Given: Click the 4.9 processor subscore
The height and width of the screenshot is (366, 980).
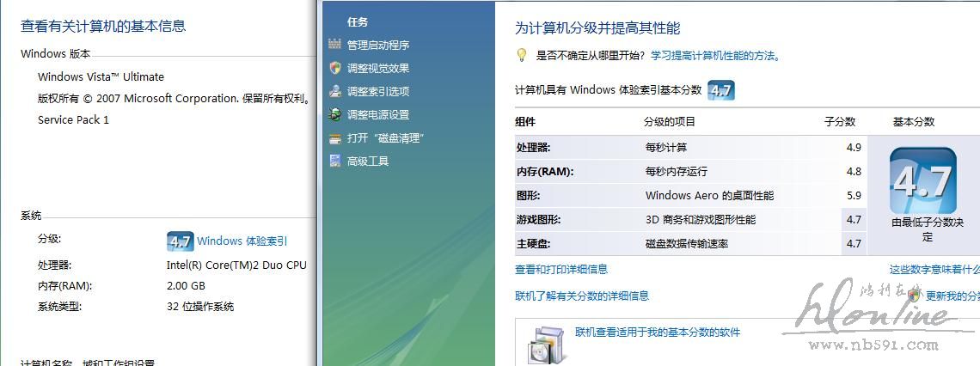Looking at the screenshot, I should coord(854,148).
